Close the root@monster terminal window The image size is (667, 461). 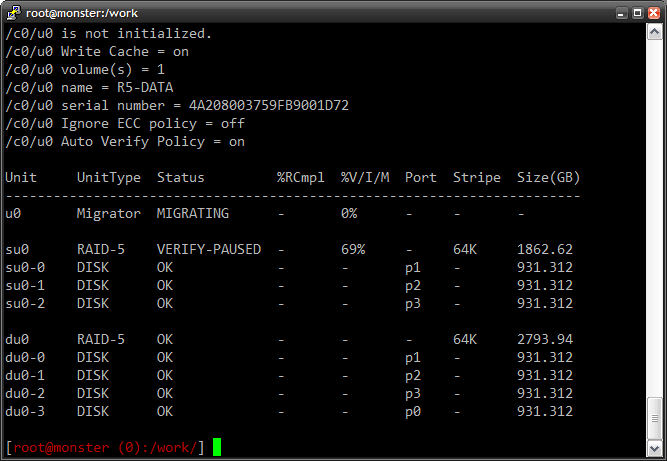654,13
